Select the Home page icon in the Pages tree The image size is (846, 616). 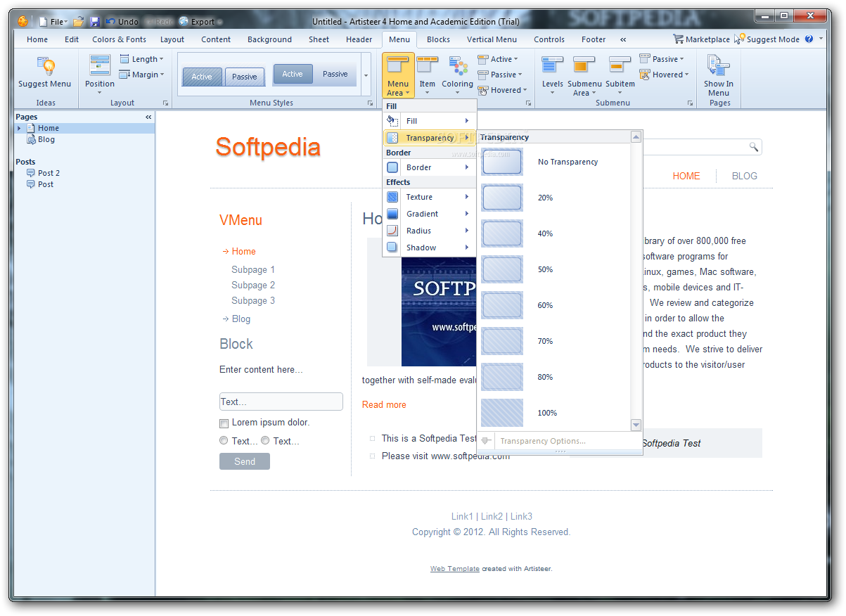(x=31, y=128)
